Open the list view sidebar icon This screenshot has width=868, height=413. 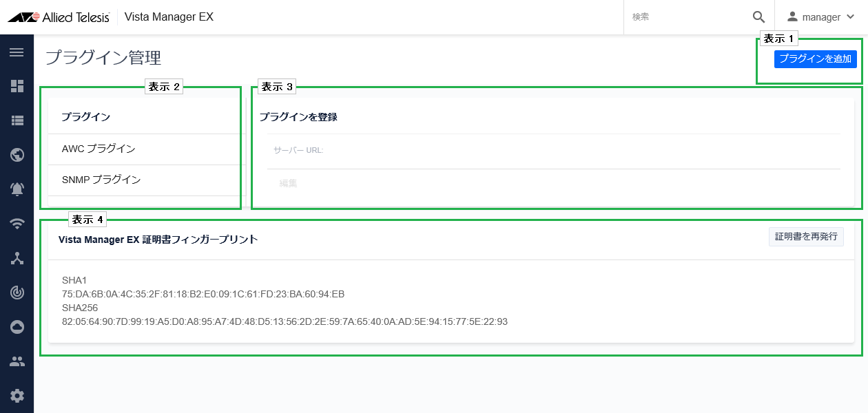point(17,120)
